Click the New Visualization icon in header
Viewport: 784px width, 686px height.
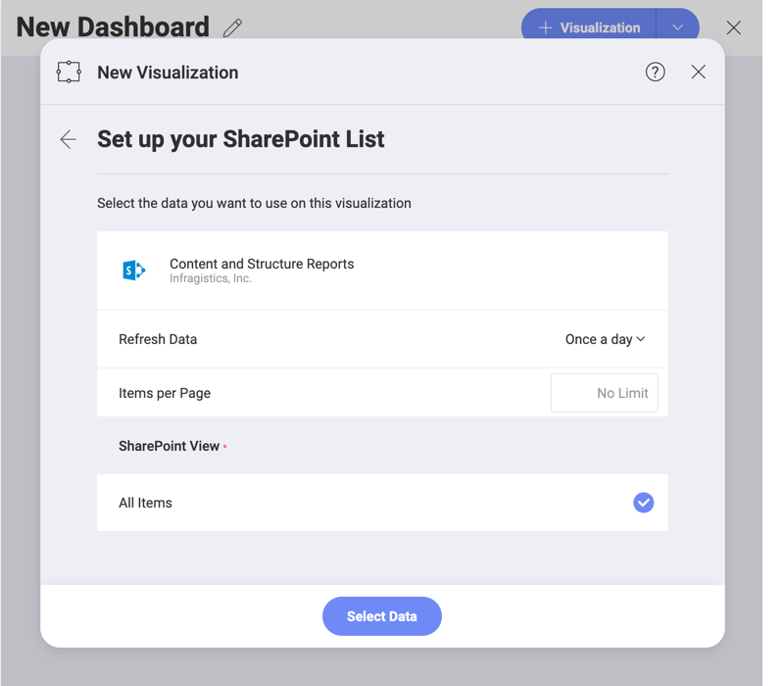click(x=69, y=72)
